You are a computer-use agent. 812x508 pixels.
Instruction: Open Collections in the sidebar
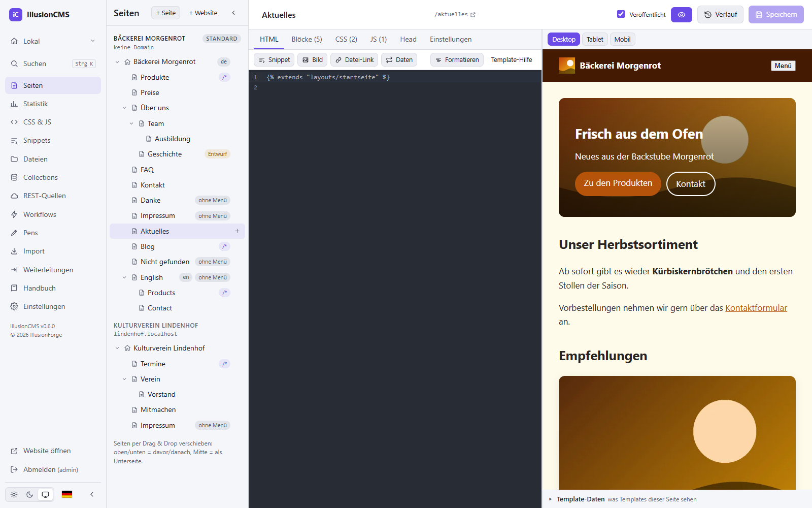pyautogui.click(x=53, y=177)
